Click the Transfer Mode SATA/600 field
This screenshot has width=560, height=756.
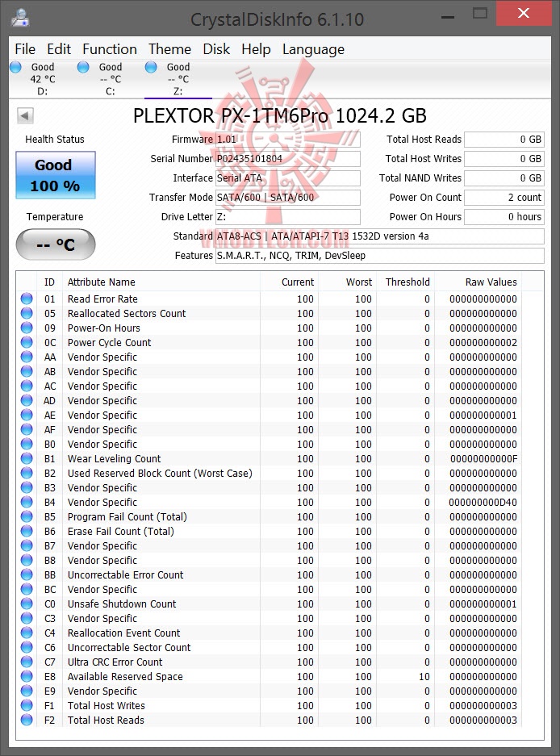pos(287,197)
